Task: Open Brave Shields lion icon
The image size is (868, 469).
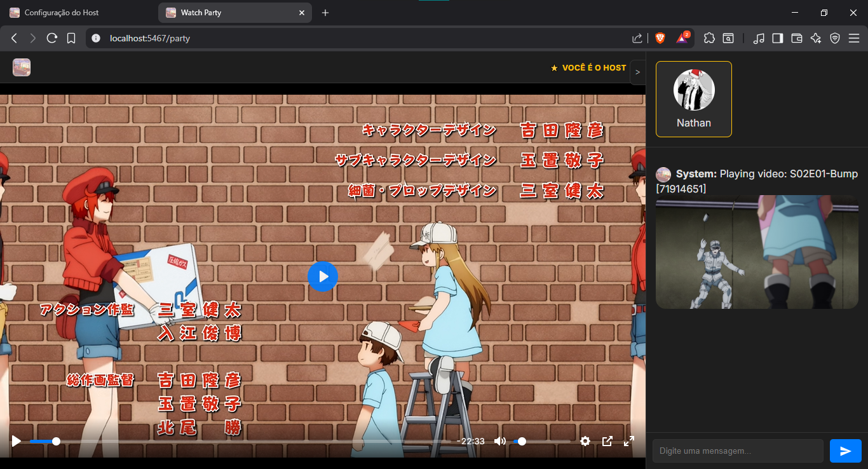Action: (660, 38)
